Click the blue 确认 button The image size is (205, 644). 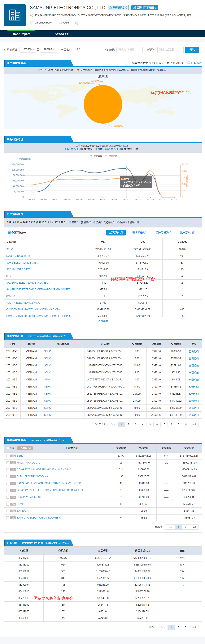point(192,49)
